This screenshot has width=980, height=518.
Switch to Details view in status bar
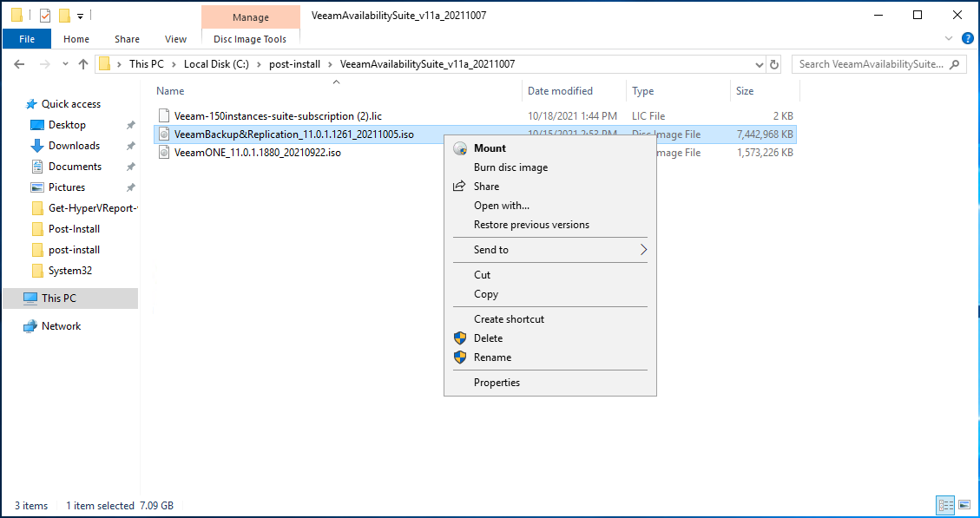(x=945, y=505)
